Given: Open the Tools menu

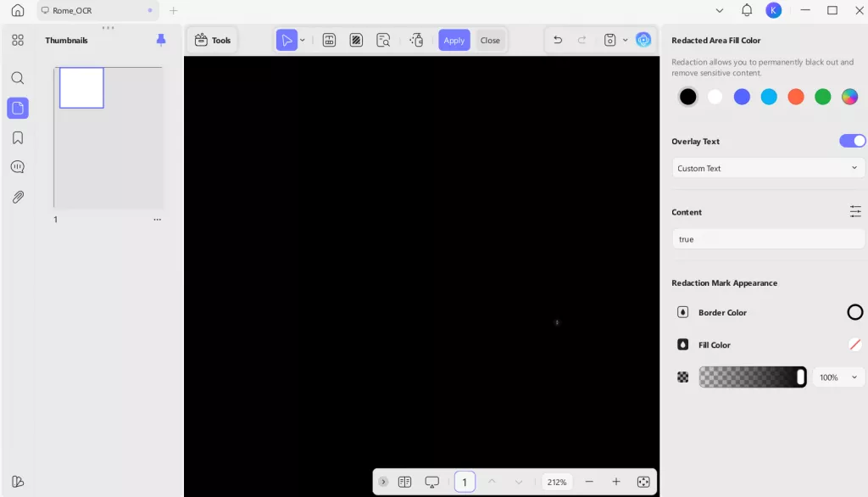Looking at the screenshot, I should click(x=212, y=39).
